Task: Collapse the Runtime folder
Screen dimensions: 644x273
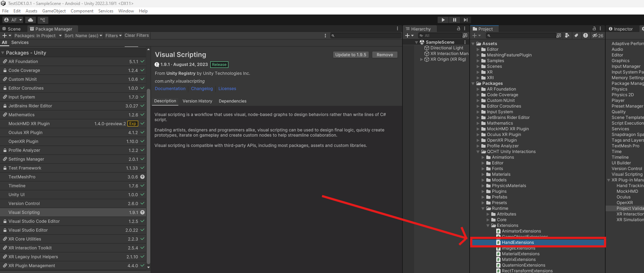Action: (x=483, y=208)
